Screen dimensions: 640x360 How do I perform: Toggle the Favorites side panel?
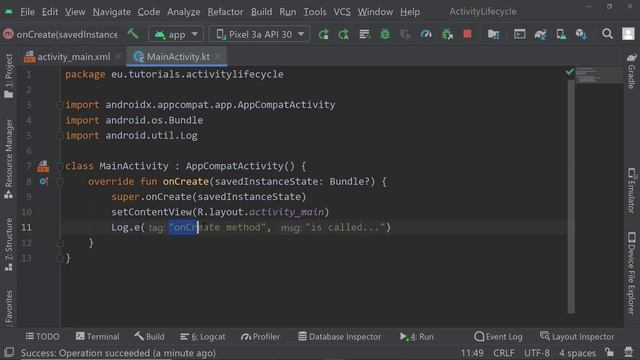point(8,308)
